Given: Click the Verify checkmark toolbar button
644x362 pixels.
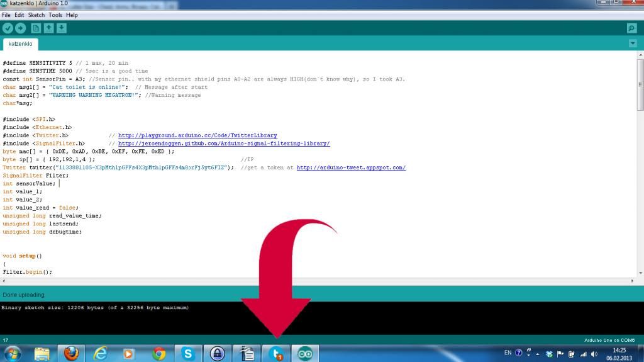Looking at the screenshot, I should click(x=8, y=28).
